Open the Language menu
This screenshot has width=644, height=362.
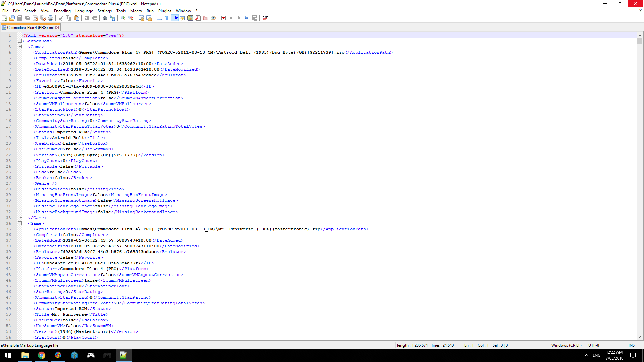tap(84, 11)
